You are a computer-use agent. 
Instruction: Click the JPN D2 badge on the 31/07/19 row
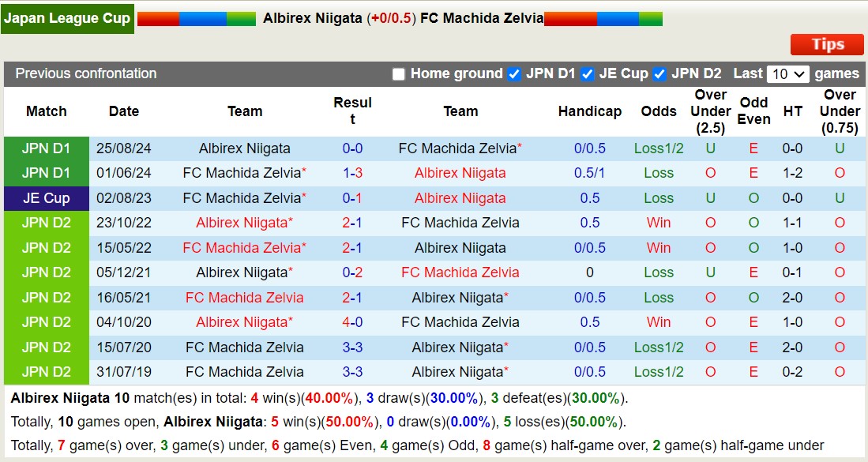(x=46, y=371)
